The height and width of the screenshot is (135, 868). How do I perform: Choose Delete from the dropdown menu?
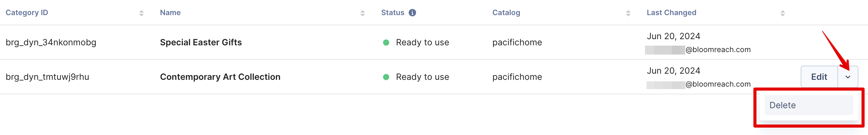809,105
